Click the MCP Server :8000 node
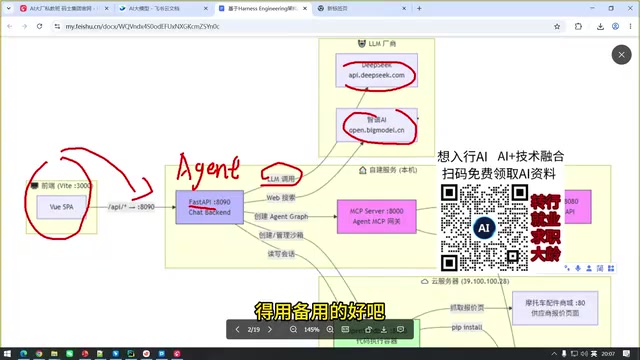The width and height of the screenshot is (640, 360). click(377, 216)
